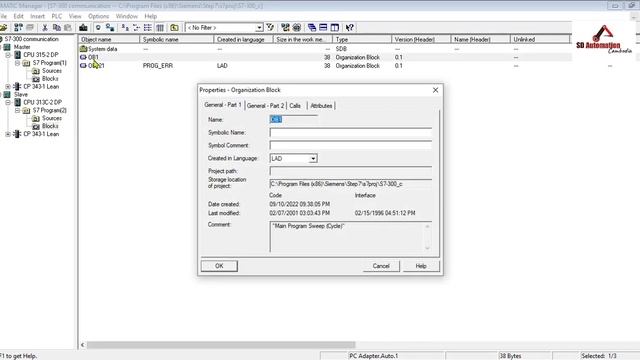Screen dimensions: 640x360
Task: Click the Download to PLC toolbar icon
Action: tap(83, 27)
